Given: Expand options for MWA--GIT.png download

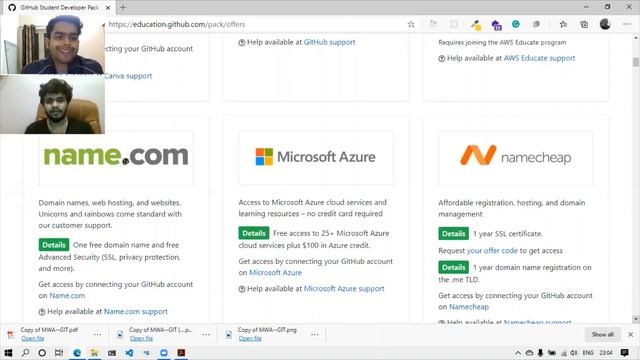Looking at the screenshot, I should [315, 334].
